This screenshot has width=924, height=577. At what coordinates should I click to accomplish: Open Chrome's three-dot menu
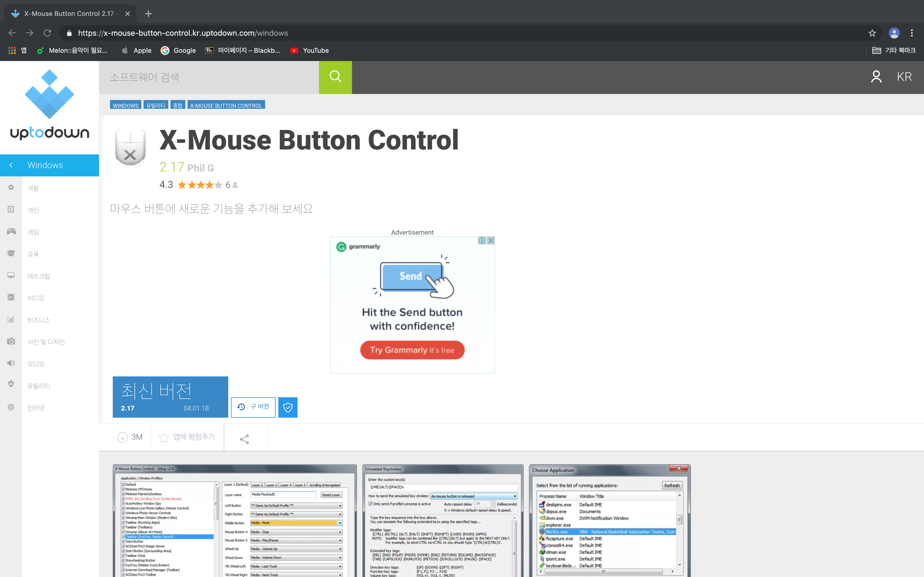point(912,33)
